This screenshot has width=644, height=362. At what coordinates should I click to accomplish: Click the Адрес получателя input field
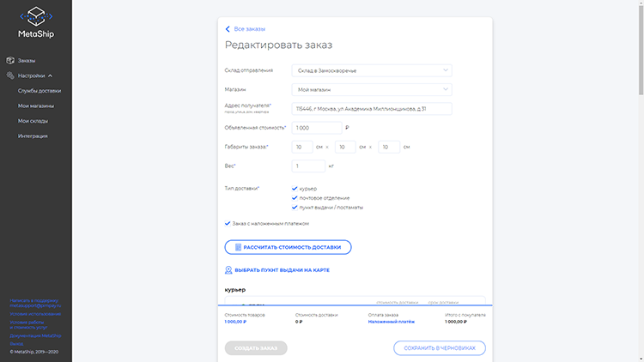click(x=371, y=109)
